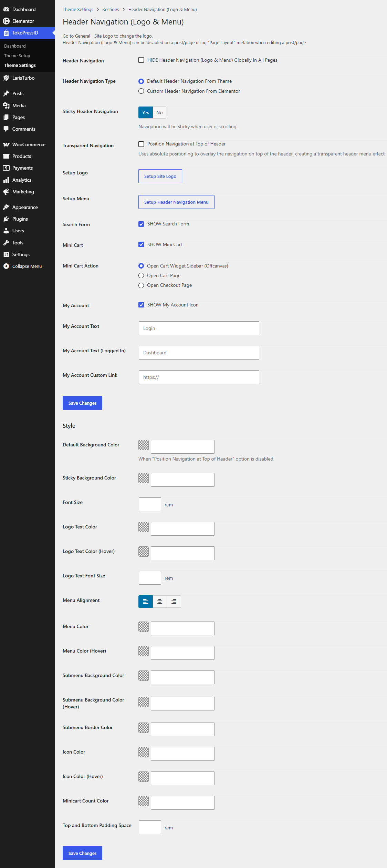
Task: Align menu to the center
Action: click(160, 602)
